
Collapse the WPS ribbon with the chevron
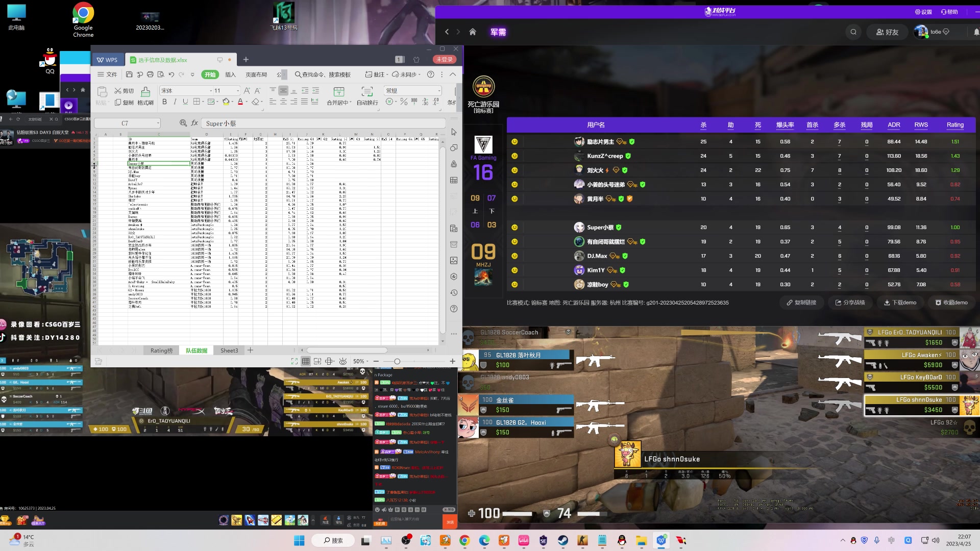click(453, 74)
